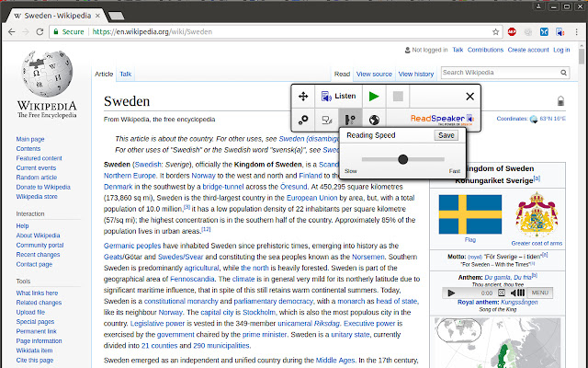Click the ReadSpeaker move toolbar crosshair icon
Viewport: 588px width, 368px height.
click(303, 96)
